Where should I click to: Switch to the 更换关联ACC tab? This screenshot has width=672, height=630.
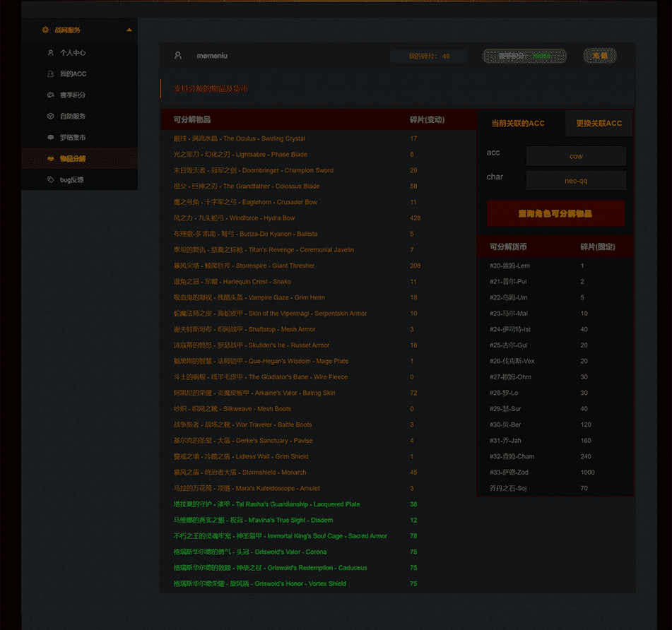599,124
